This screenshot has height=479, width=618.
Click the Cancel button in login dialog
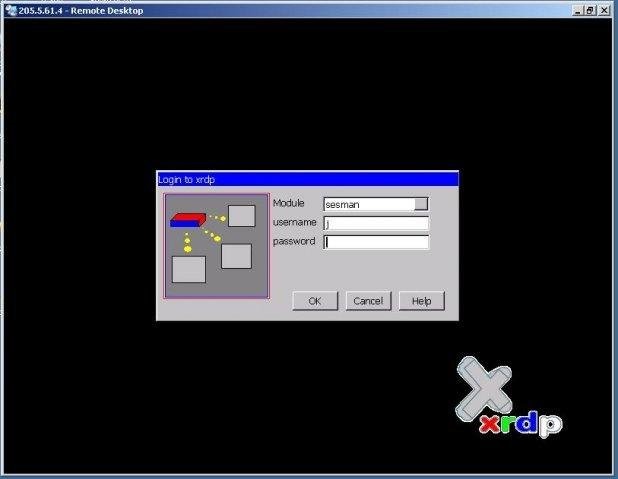pos(368,301)
